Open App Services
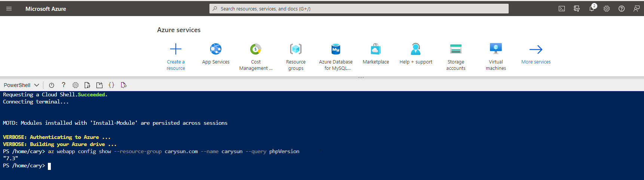 click(216, 55)
